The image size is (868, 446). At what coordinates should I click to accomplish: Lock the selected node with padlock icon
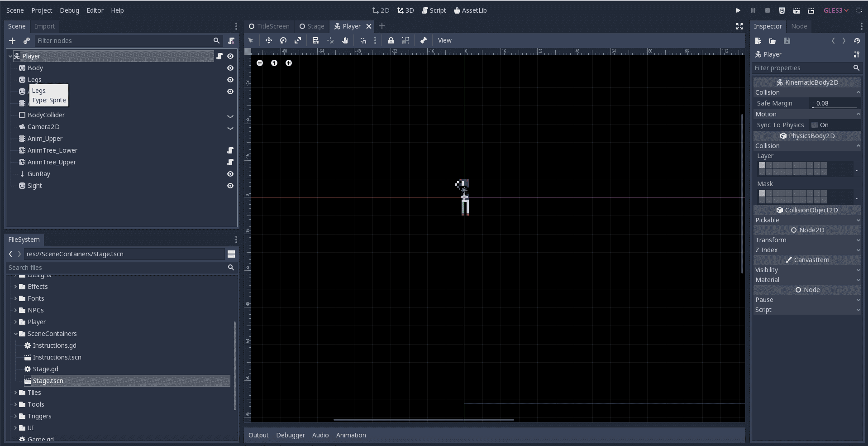pyautogui.click(x=391, y=40)
